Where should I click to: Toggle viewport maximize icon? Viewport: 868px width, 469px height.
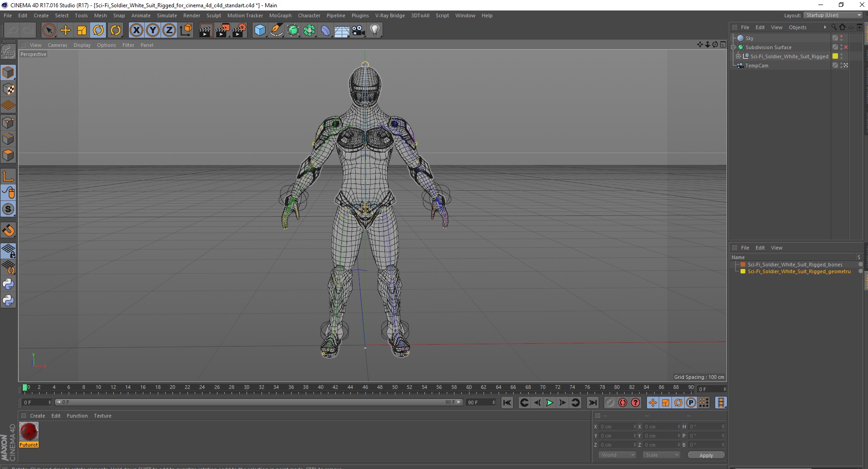[x=723, y=44]
